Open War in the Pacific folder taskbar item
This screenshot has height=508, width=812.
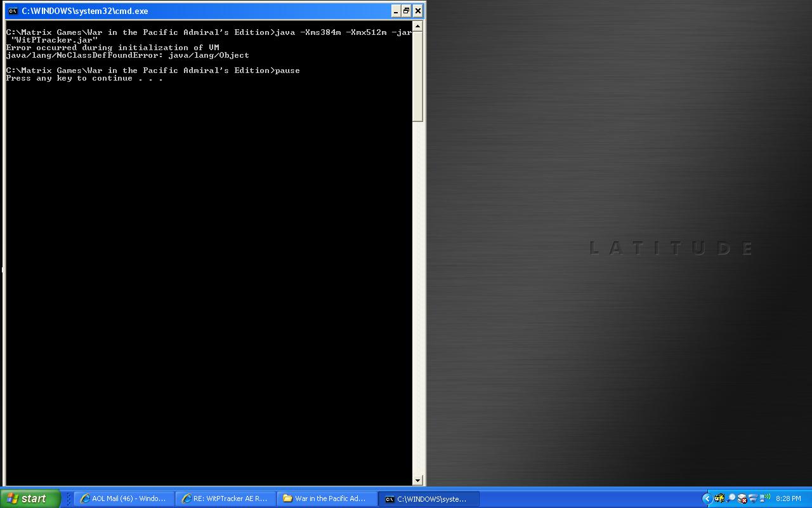point(327,498)
